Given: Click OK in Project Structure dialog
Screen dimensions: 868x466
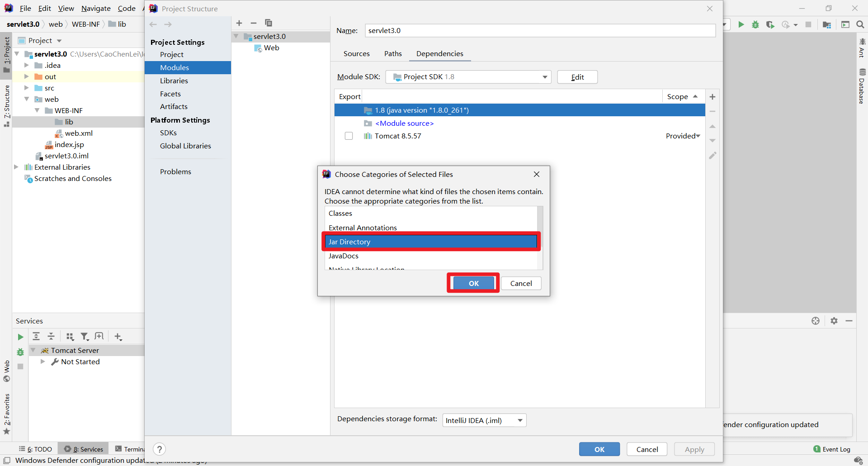Looking at the screenshot, I should (599, 449).
